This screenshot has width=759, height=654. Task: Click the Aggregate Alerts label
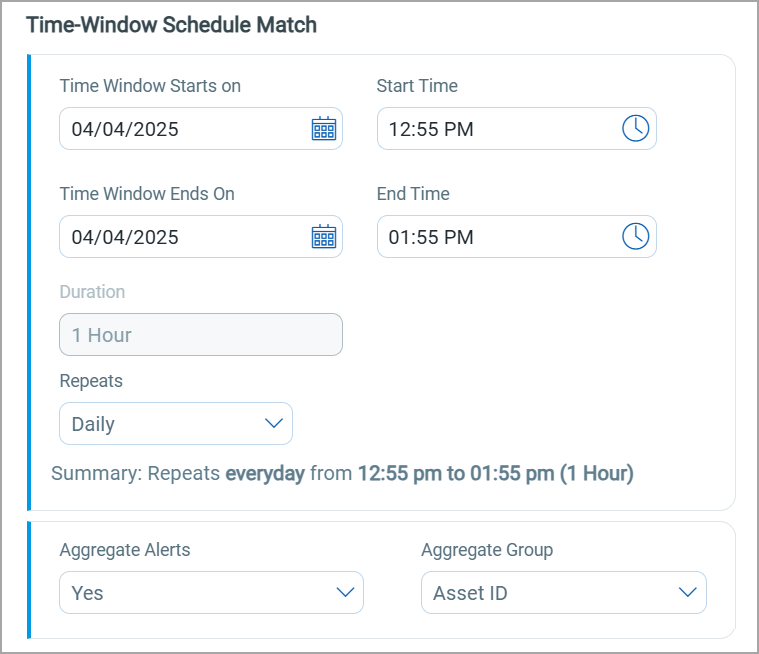pos(125,549)
